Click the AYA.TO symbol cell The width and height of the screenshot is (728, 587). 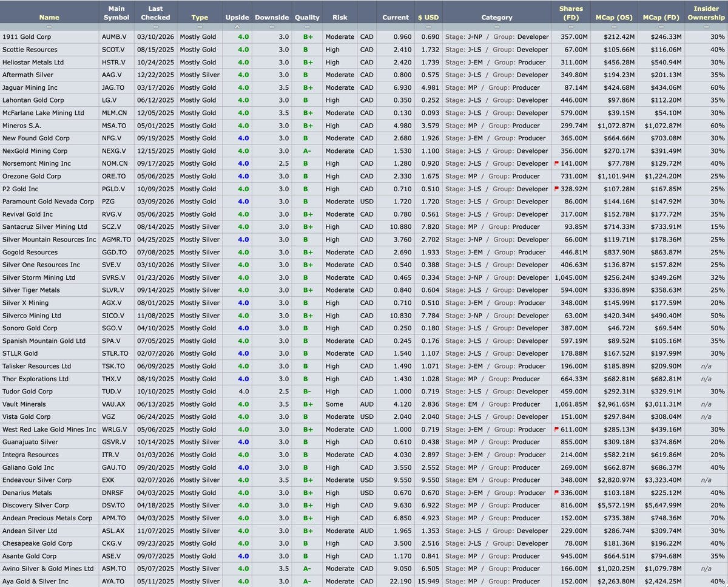[x=113, y=581]
